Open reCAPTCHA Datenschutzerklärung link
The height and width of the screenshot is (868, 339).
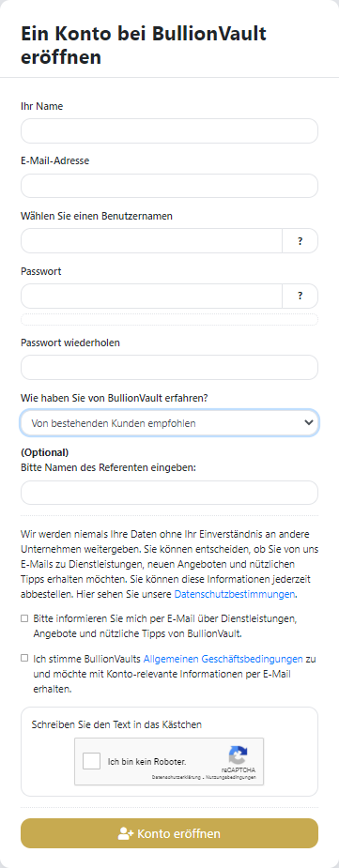point(177,778)
